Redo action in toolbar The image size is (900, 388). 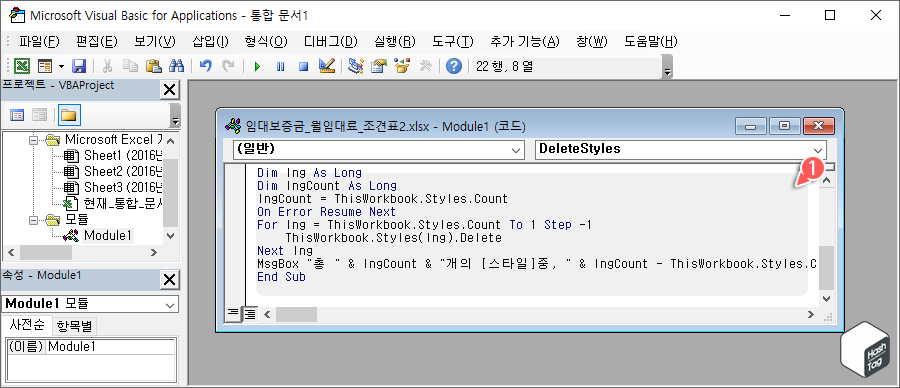tap(228, 66)
